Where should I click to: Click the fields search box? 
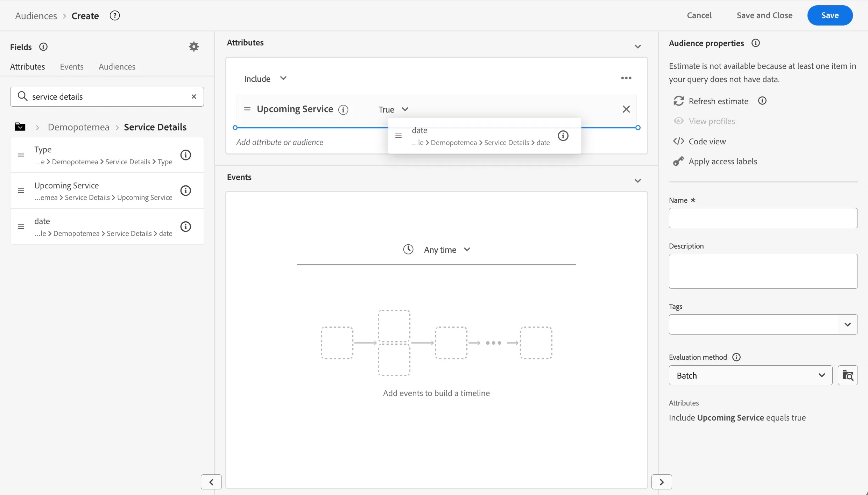pos(107,96)
